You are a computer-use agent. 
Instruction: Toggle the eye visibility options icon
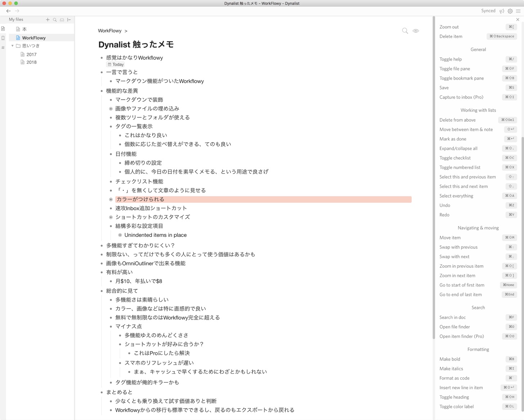click(416, 31)
